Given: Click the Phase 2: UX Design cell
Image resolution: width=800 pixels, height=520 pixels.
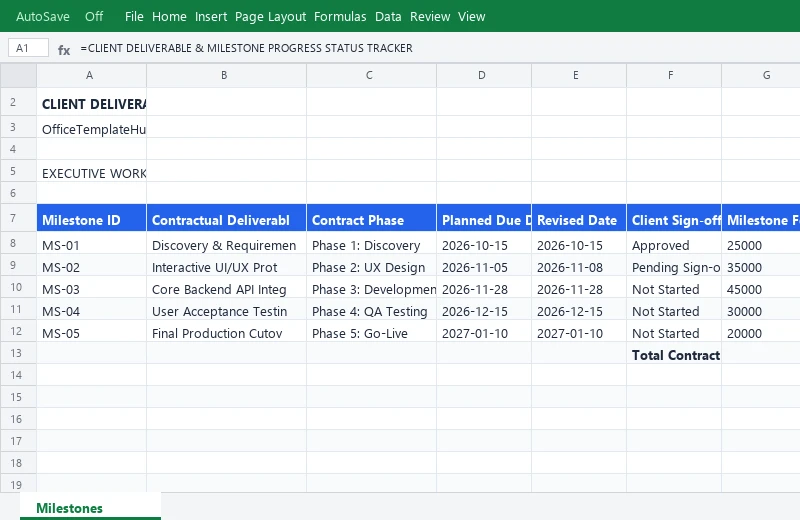Looking at the screenshot, I should pos(371,267).
